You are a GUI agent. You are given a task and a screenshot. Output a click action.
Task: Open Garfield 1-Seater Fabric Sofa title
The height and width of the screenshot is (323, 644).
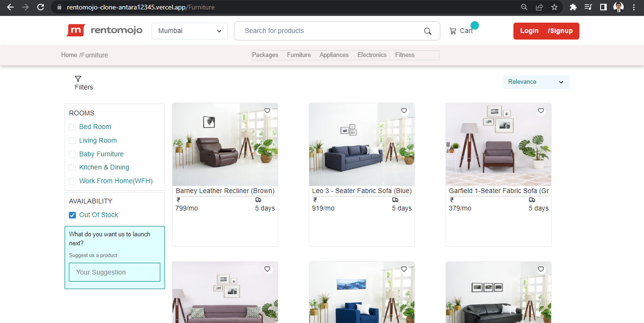[x=499, y=191]
